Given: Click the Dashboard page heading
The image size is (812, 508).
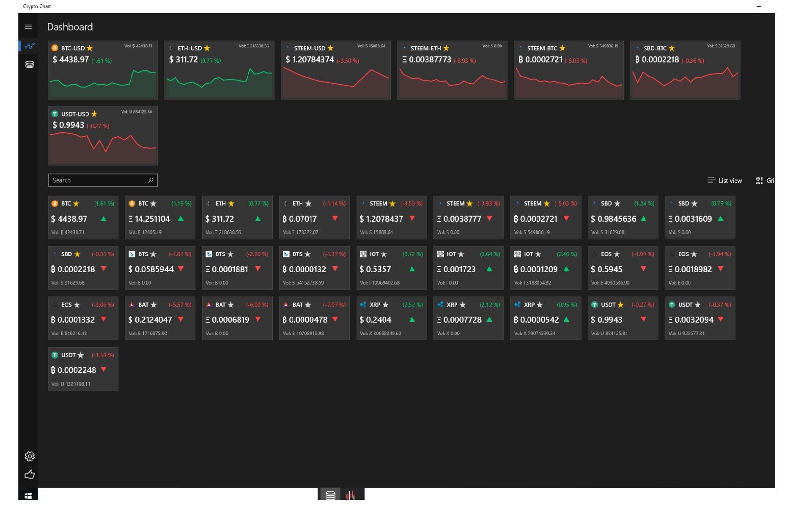Looking at the screenshot, I should coord(70,27).
